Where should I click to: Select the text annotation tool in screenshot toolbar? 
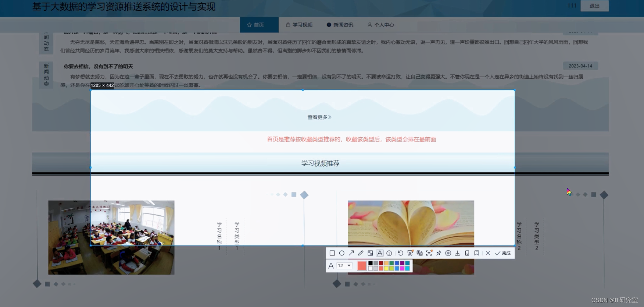[380, 253]
